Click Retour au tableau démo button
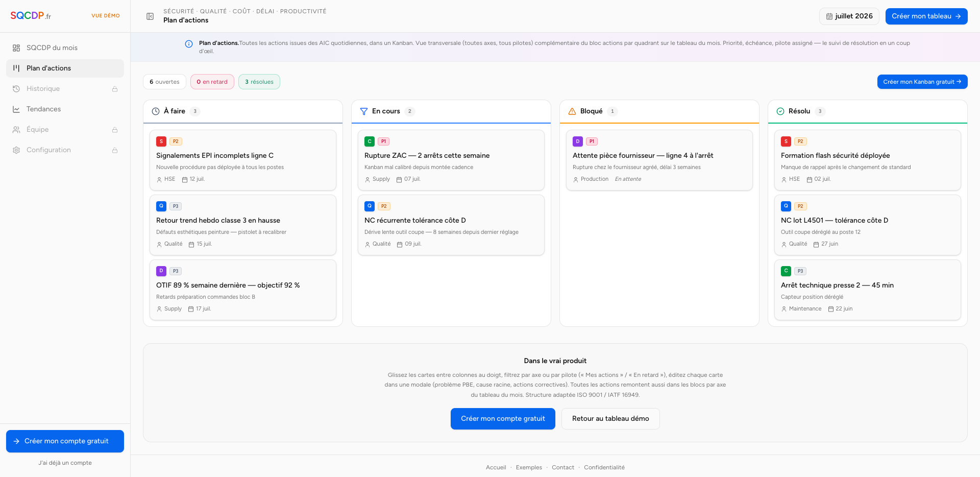This screenshot has height=477, width=980. (x=610, y=419)
